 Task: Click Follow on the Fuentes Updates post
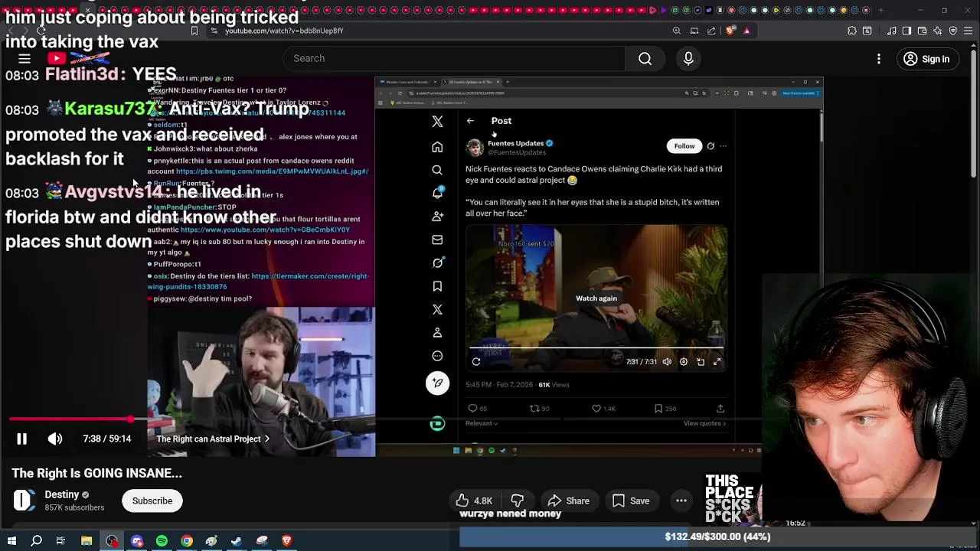pyautogui.click(x=684, y=146)
